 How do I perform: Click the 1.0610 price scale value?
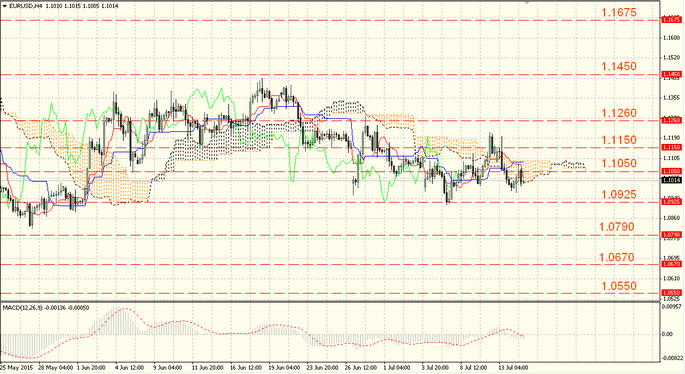pyautogui.click(x=671, y=278)
